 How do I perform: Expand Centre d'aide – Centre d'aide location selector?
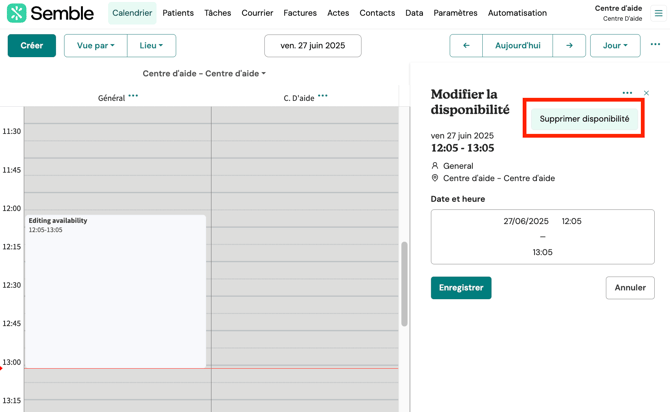(204, 74)
